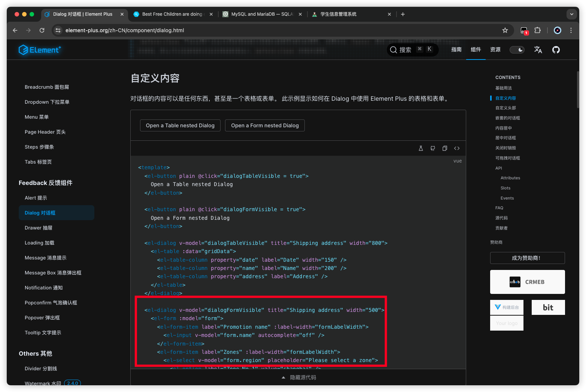Screen dimensions: 586x392
Task: Bookmark this page with star icon
Action: click(505, 30)
